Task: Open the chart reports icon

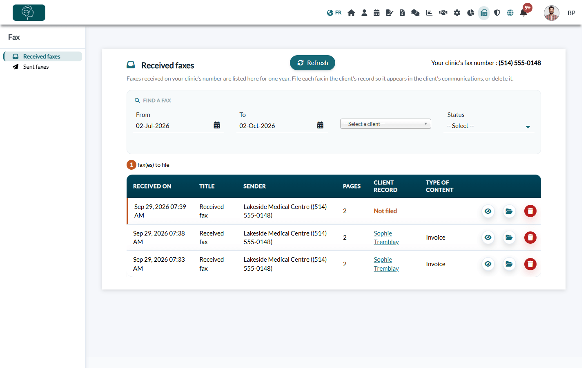Action: coord(429,13)
